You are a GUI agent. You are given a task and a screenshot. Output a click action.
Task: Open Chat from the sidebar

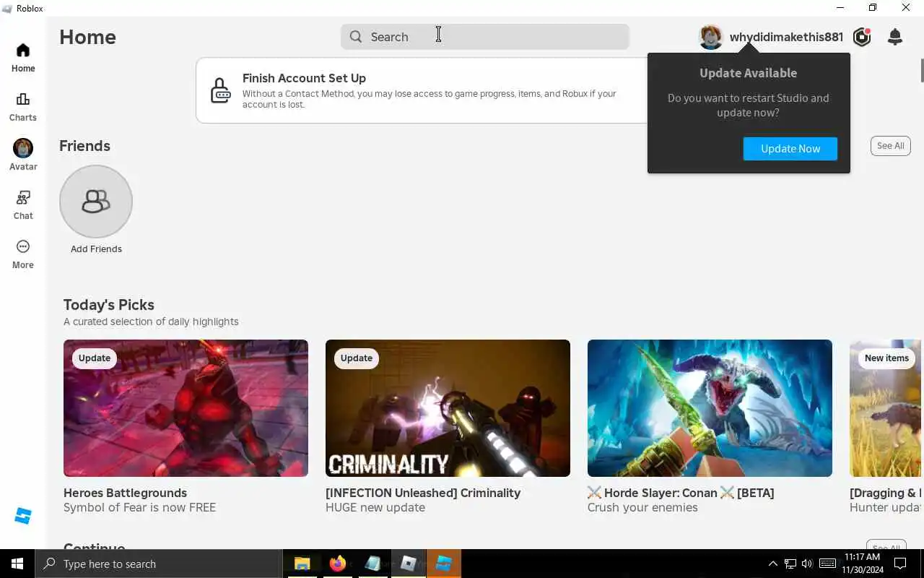23,205
